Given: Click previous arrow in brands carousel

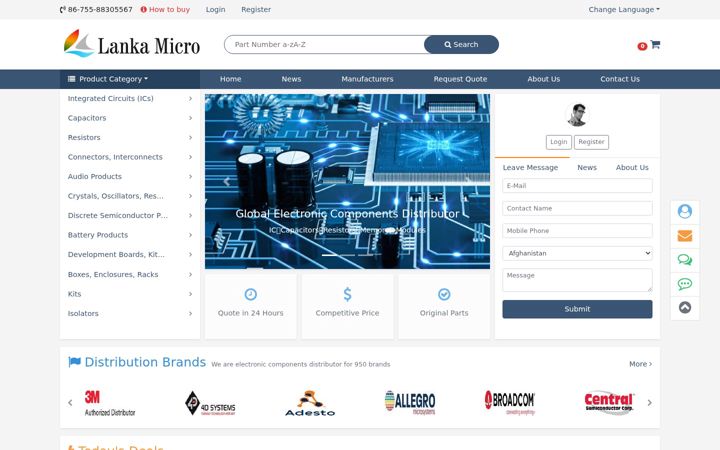Looking at the screenshot, I should 70,403.
